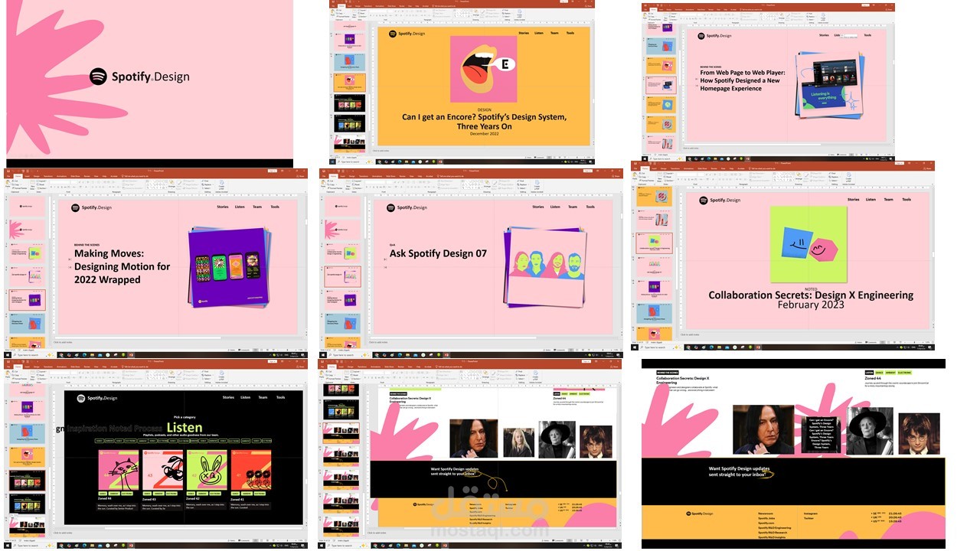Click Stories nav text on orange Encore slide

pos(524,33)
